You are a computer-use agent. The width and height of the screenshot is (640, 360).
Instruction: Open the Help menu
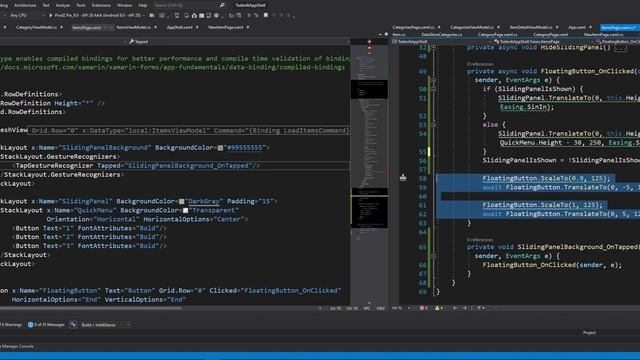[x=143, y=5]
